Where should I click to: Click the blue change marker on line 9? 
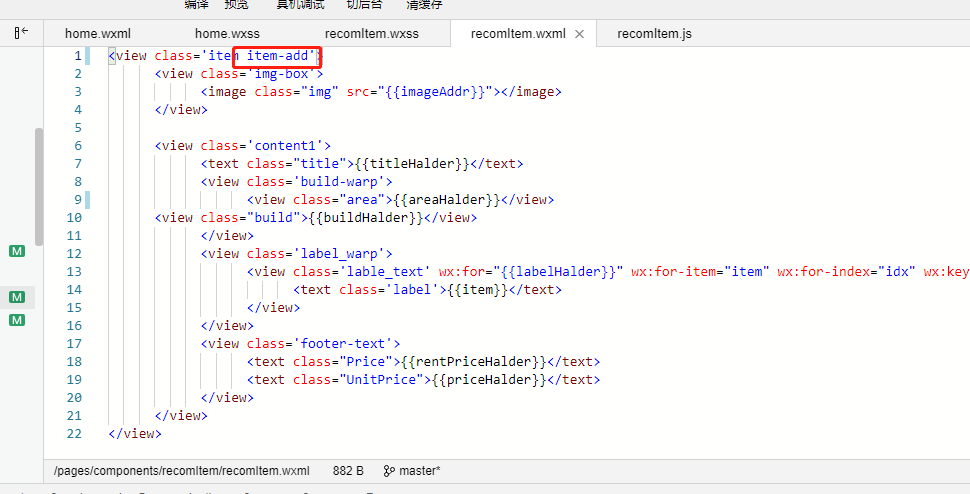pyautogui.click(x=88, y=200)
